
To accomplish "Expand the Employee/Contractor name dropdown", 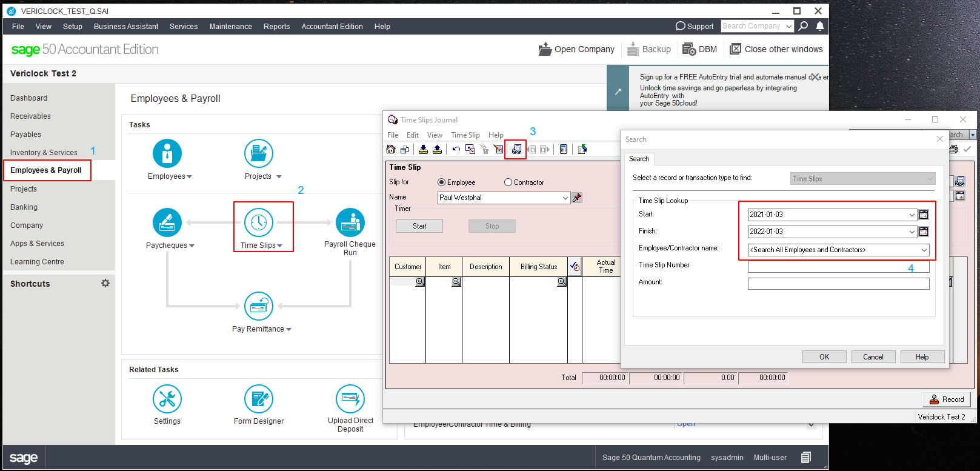I will tap(924, 250).
